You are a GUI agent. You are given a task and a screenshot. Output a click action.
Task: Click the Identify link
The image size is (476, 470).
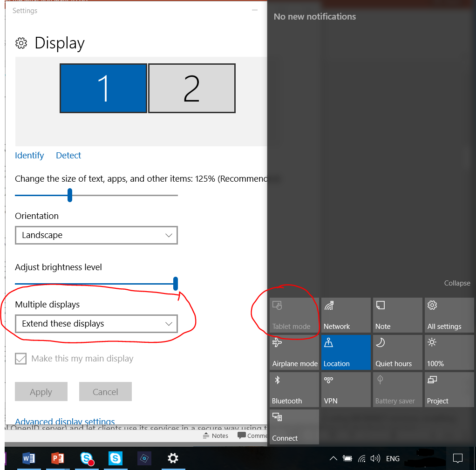pyautogui.click(x=29, y=156)
